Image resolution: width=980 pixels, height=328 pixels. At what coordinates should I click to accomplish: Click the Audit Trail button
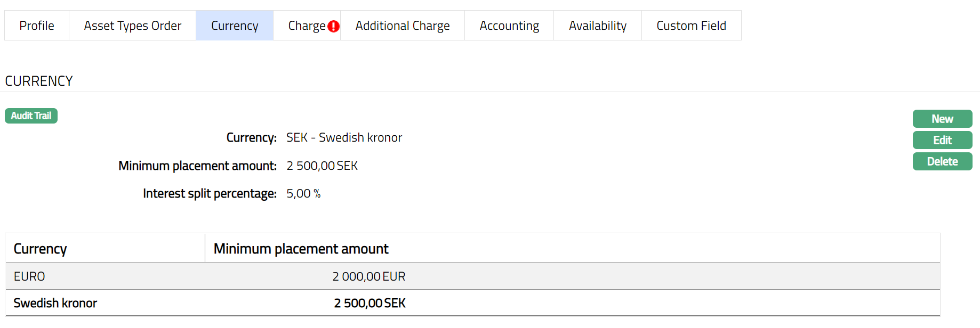pyautogui.click(x=31, y=116)
